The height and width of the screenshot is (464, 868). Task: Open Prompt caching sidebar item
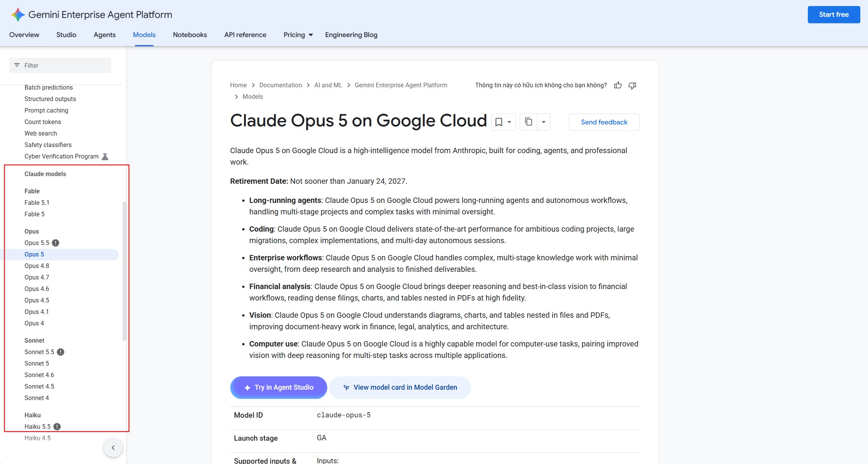pos(46,110)
